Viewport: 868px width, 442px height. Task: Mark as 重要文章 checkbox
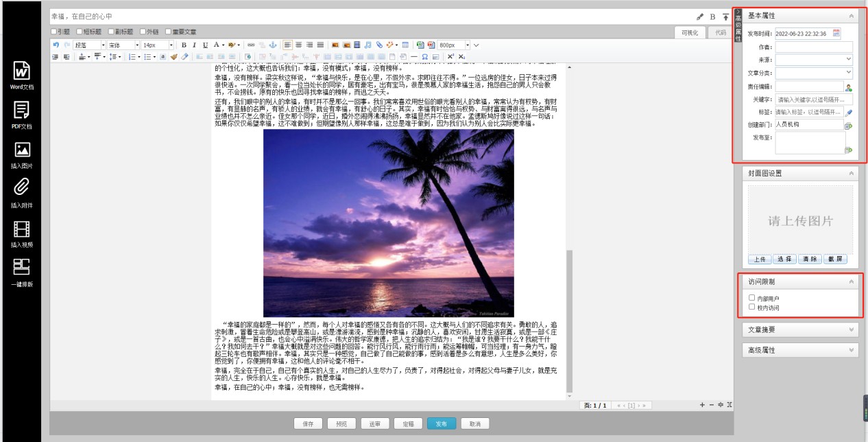[168, 32]
